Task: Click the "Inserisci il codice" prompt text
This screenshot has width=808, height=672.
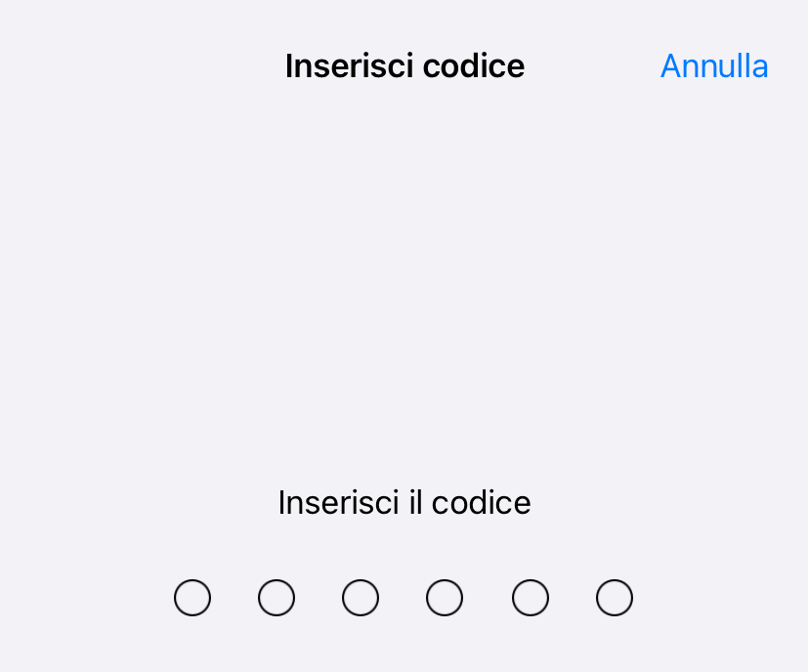Action: pos(404,503)
